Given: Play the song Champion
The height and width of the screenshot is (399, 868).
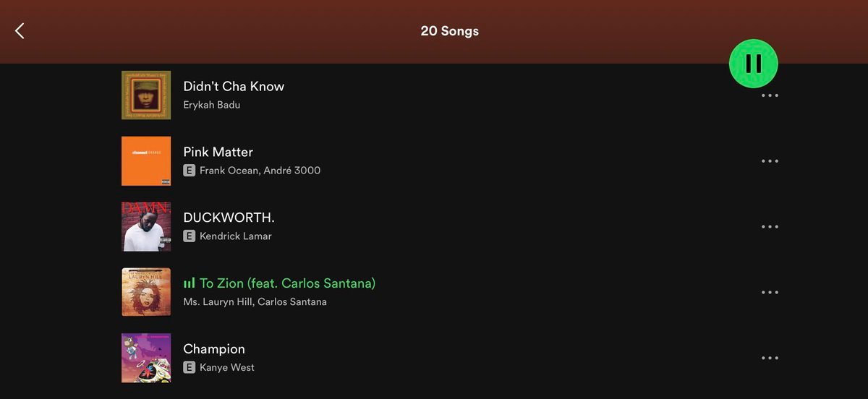Looking at the screenshot, I should tap(214, 349).
